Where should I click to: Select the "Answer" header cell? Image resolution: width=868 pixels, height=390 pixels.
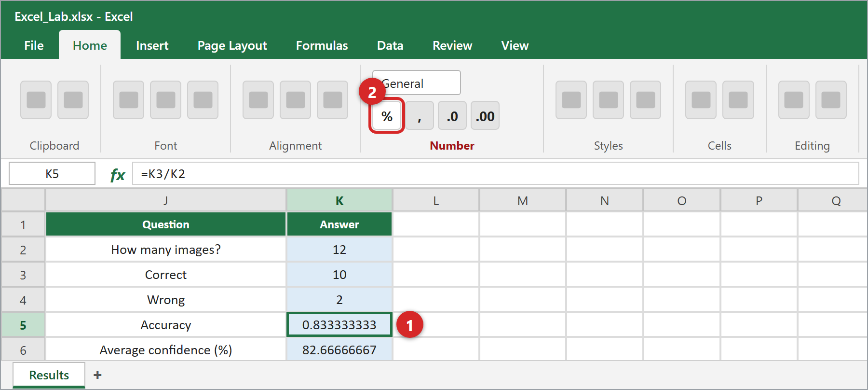tap(339, 224)
